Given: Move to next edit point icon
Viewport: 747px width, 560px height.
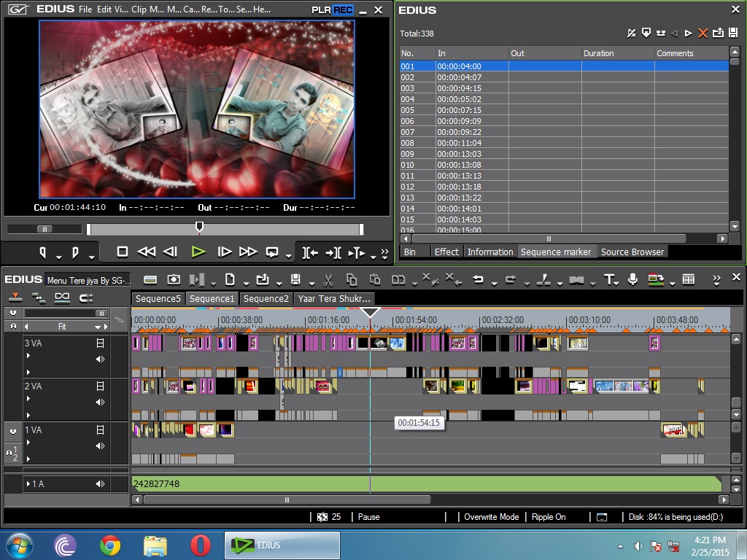Looking at the screenshot, I should click(333, 253).
